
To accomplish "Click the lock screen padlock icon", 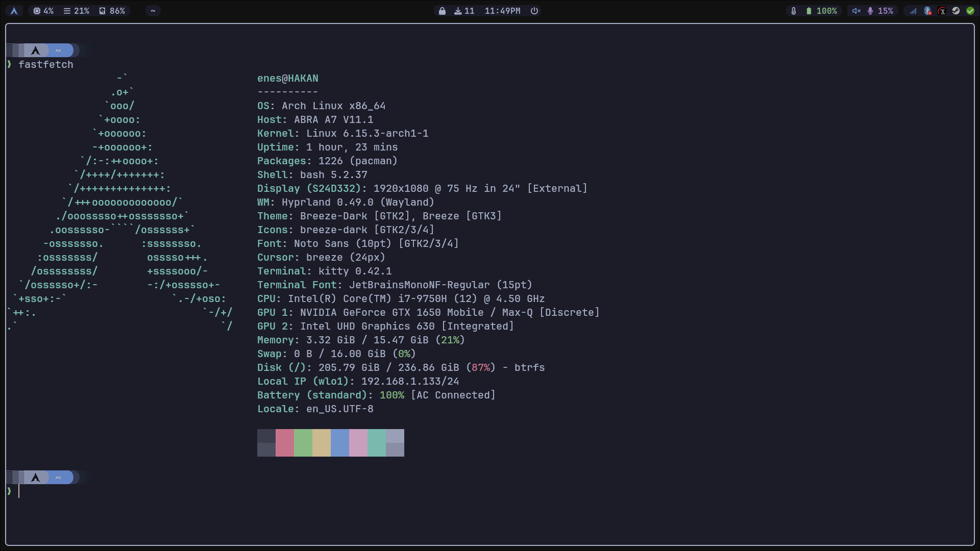I will point(442,11).
